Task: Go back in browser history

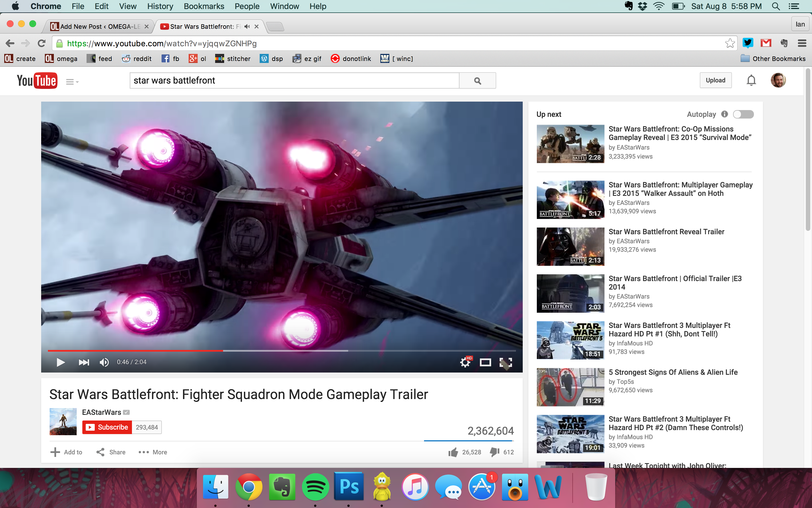Action: (x=10, y=43)
